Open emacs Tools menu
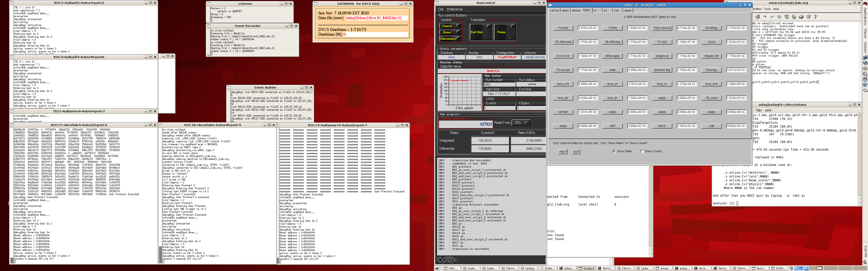The height and width of the screenshot is (271, 868). click(767, 9)
